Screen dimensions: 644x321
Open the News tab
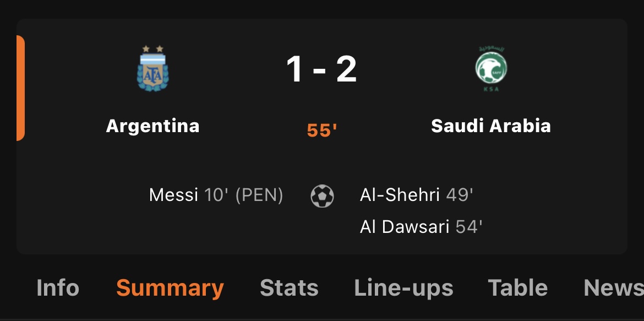tap(614, 288)
